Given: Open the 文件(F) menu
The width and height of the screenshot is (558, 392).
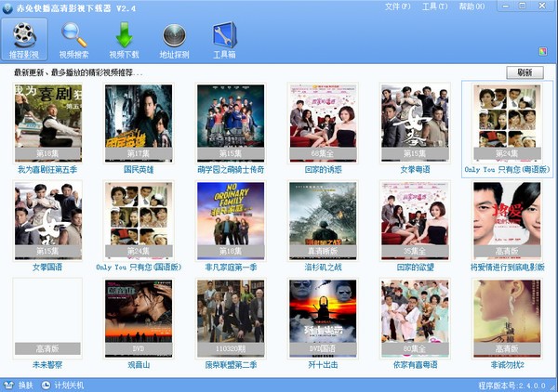Looking at the screenshot, I should pyautogui.click(x=397, y=7).
